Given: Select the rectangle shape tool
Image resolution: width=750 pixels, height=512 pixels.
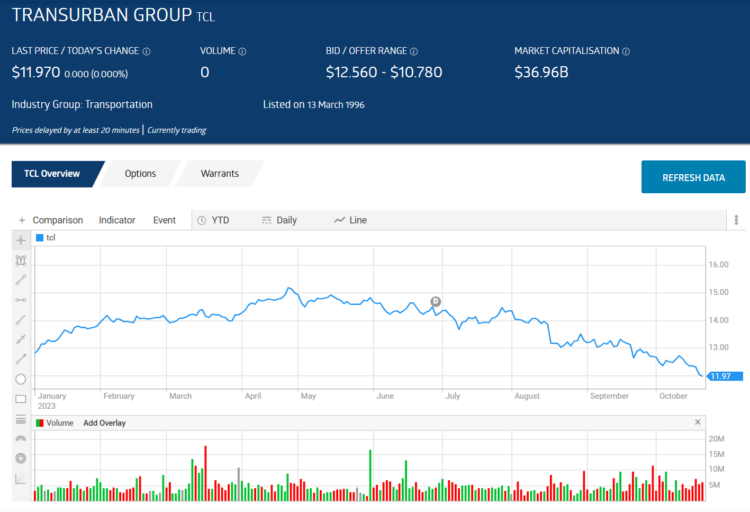Looking at the screenshot, I should (x=21, y=399).
